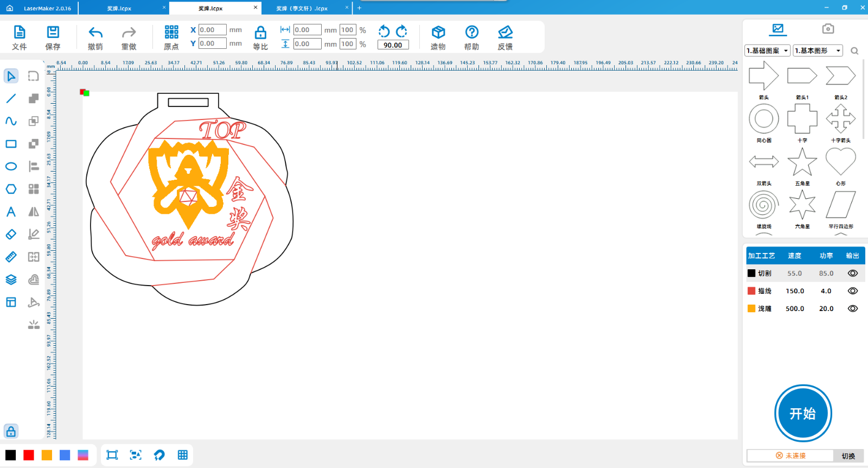Click the 切换 button
868x468 pixels.
tap(848, 456)
